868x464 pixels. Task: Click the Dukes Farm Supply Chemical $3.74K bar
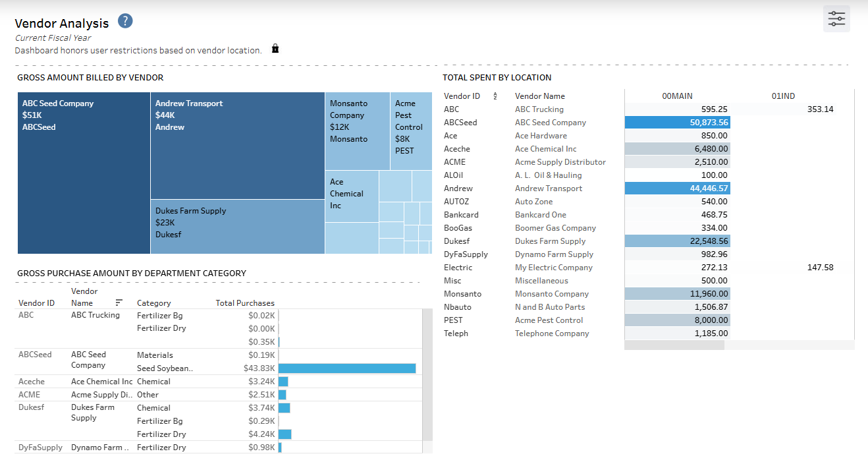tap(285, 408)
